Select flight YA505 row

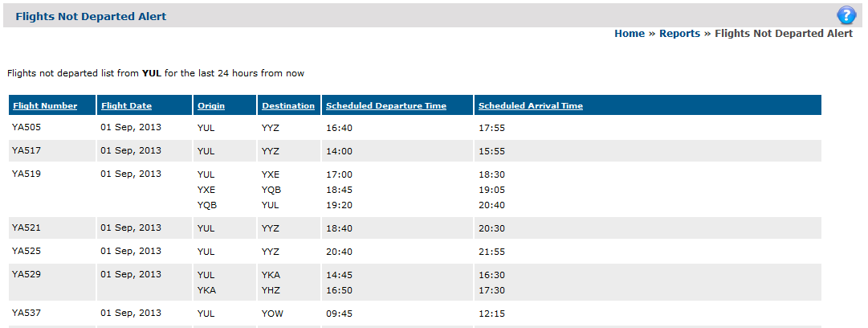(415, 128)
